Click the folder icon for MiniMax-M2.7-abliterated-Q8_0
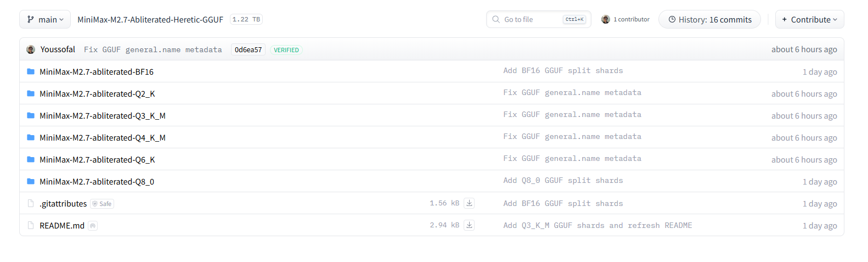 click(x=31, y=181)
